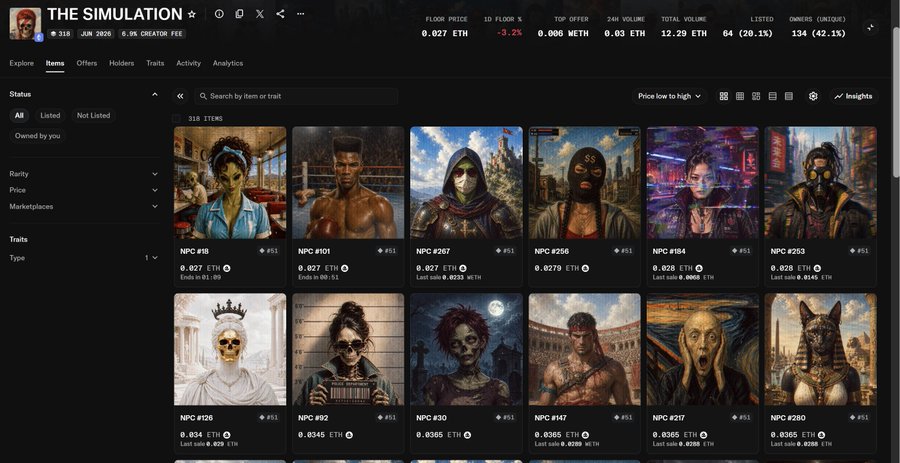Open the Price low to high sort dropdown
The height and width of the screenshot is (463, 900).
point(669,96)
